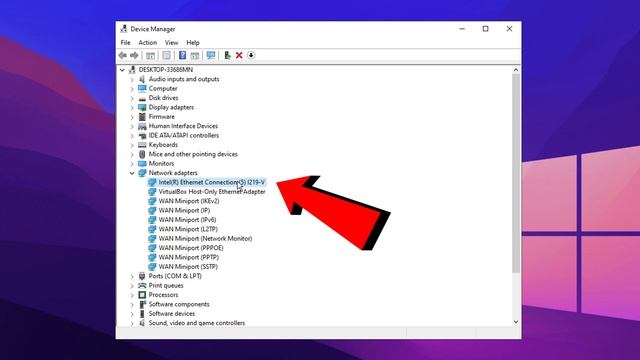This screenshot has width=640, height=360.
Task: Click the Sound, video and game controllers label
Action: pyautogui.click(x=197, y=323)
